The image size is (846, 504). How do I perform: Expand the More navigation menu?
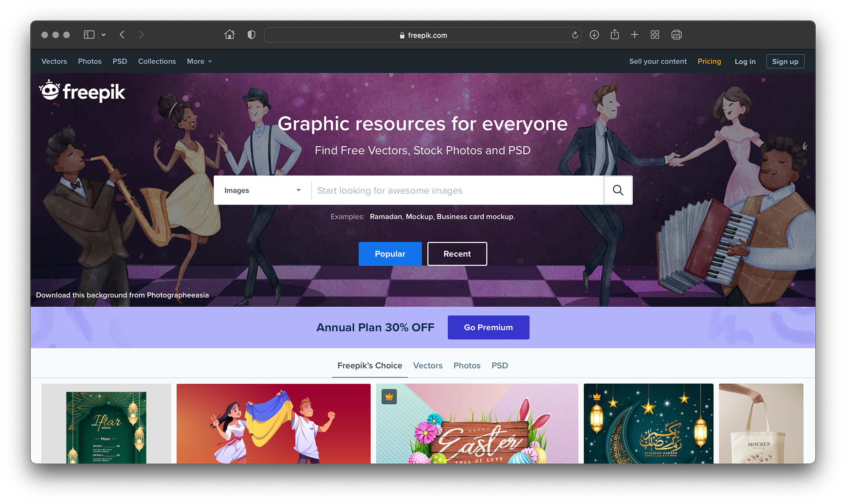tap(199, 62)
